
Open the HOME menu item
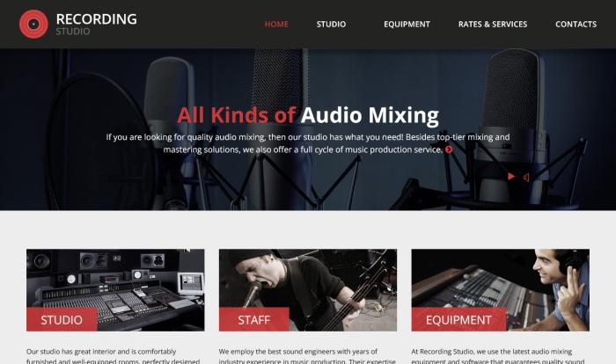[x=276, y=25]
